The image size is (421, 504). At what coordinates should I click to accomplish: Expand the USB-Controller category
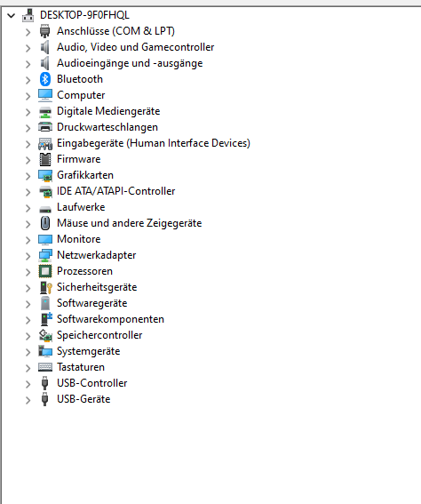tap(28, 384)
